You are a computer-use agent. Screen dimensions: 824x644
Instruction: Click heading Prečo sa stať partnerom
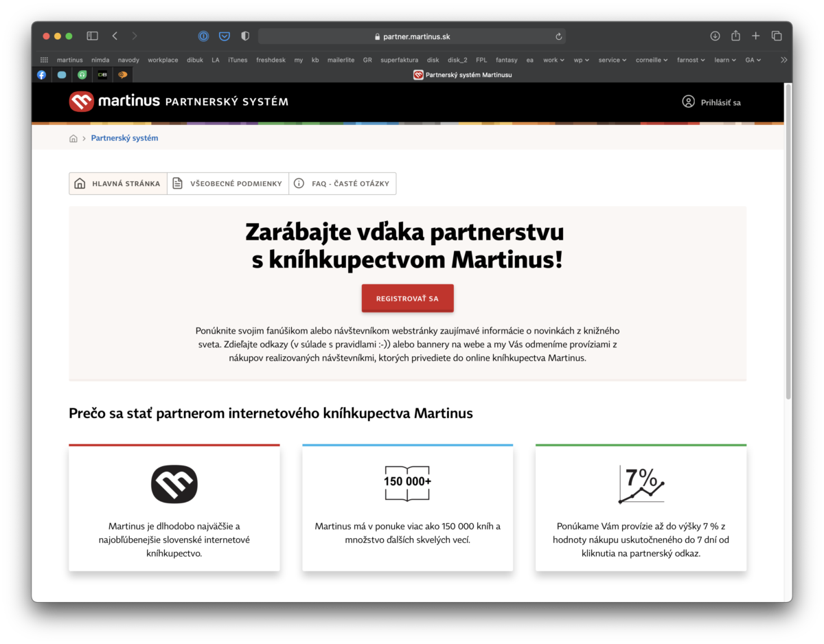(271, 413)
